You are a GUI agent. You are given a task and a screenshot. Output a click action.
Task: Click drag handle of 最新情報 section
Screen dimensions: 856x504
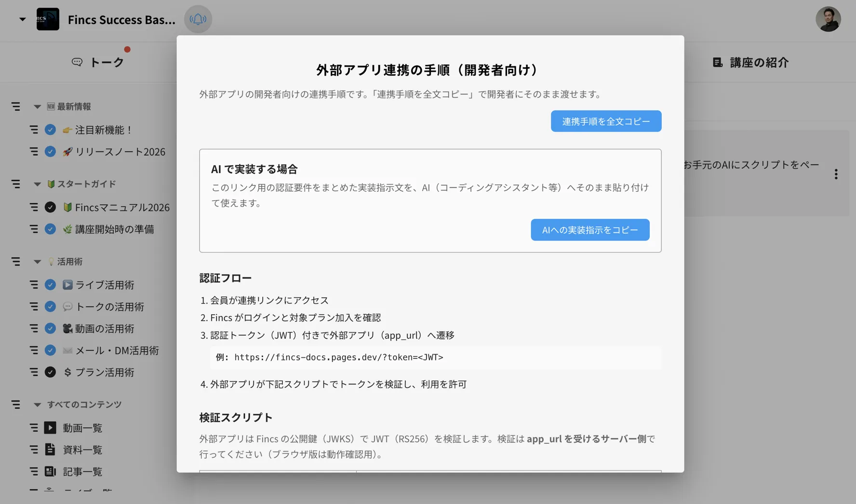point(16,106)
